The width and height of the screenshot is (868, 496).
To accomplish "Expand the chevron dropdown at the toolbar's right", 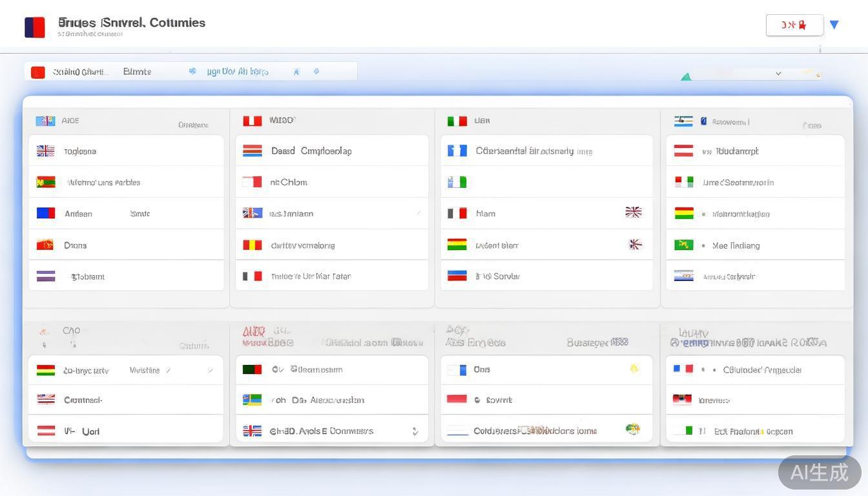I will (x=778, y=74).
